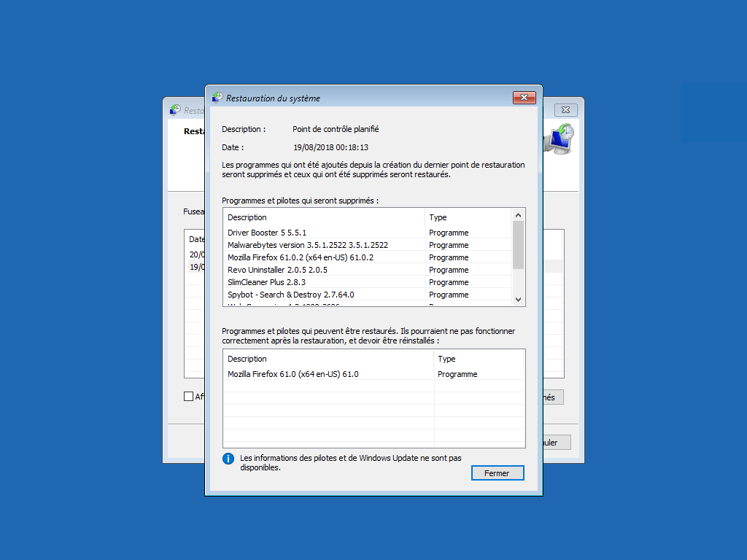Image resolution: width=747 pixels, height=560 pixels.
Task: Select the Malwarebytes version 3.5.1.2522 row
Action: tap(368, 245)
